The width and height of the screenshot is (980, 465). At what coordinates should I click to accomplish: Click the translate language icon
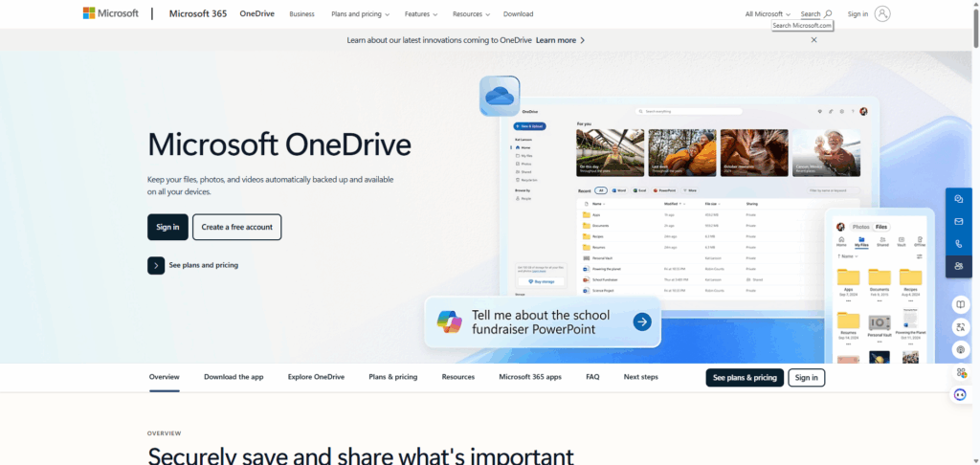961,327
